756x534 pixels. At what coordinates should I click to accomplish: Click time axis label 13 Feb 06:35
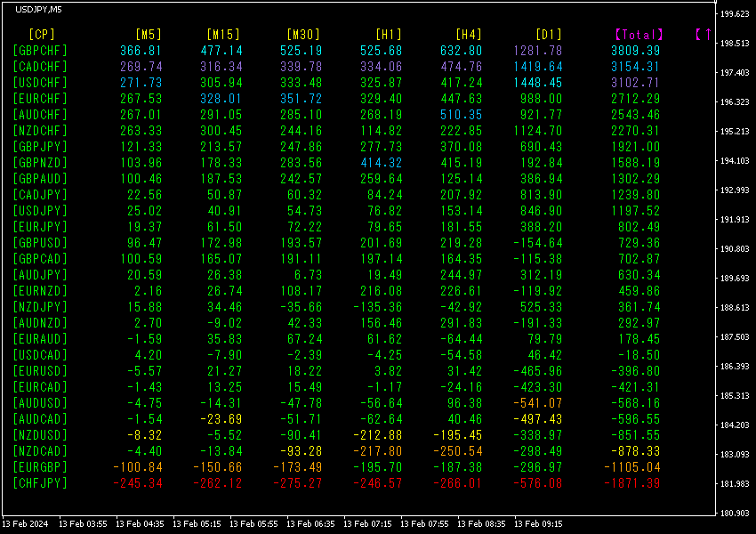coord(310,524)
